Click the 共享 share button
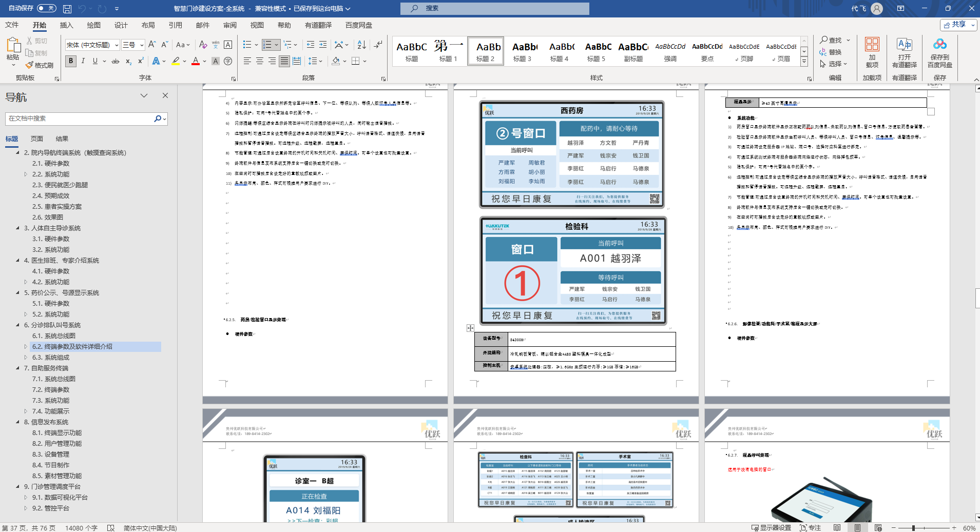 (958, 25)
